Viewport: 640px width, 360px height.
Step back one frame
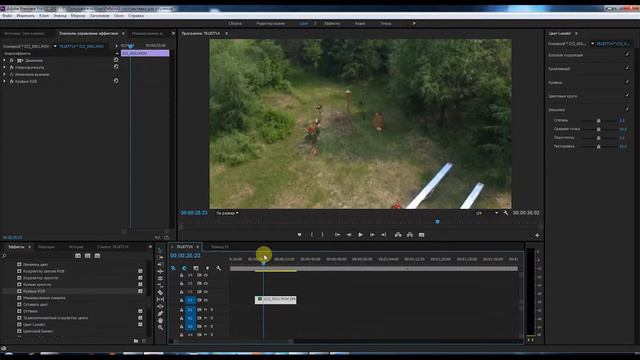(349, 235)
